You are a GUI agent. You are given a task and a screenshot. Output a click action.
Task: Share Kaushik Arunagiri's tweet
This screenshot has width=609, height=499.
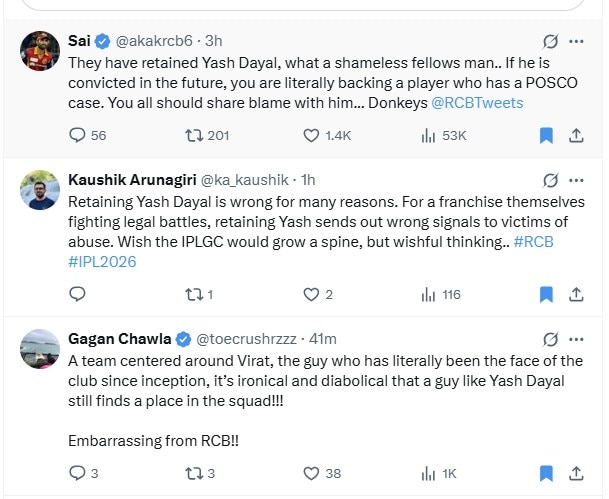click(579, 294)
